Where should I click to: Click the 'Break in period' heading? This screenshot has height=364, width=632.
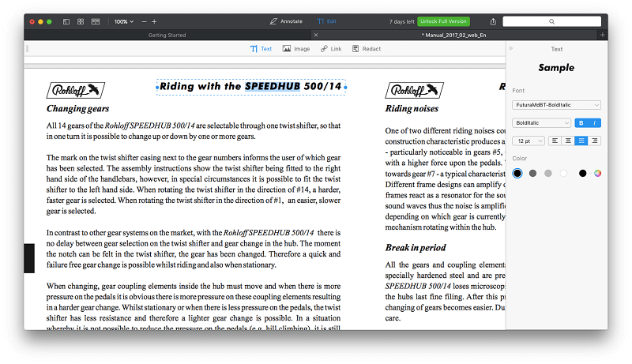pyautogui.click(x=416, y=248)
